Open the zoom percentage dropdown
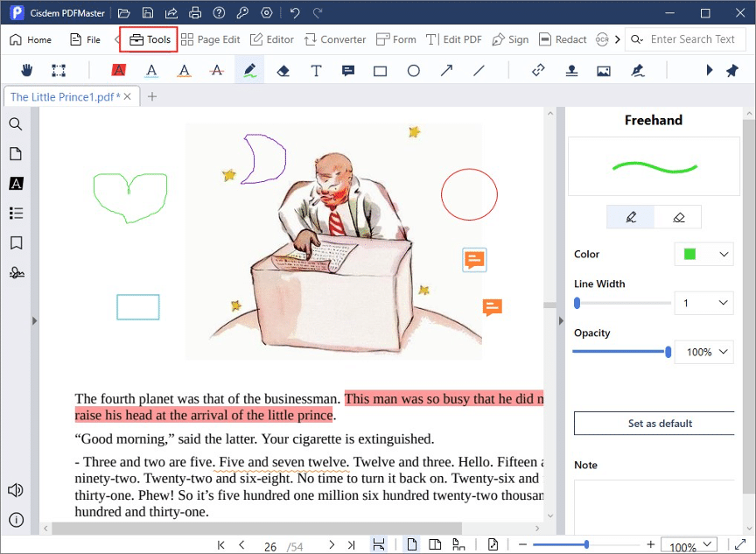The image size is (756, 554). tap(689, 544)
